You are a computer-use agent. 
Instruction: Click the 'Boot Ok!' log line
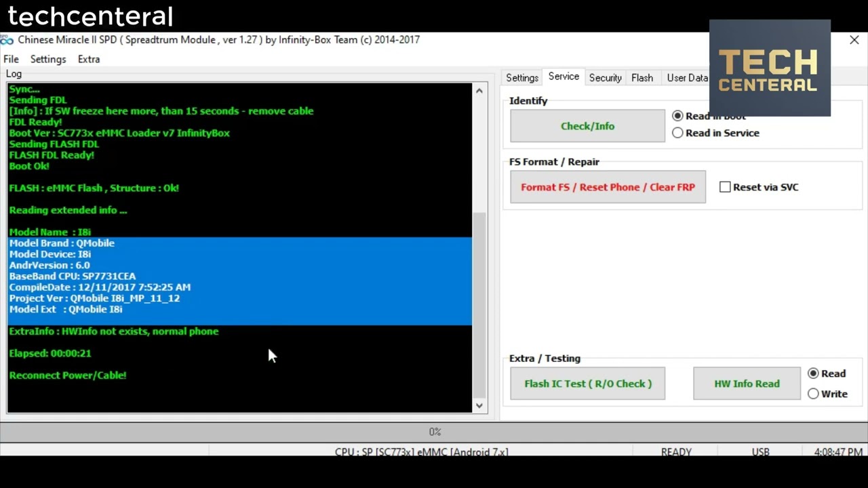(x=29, y=166)
